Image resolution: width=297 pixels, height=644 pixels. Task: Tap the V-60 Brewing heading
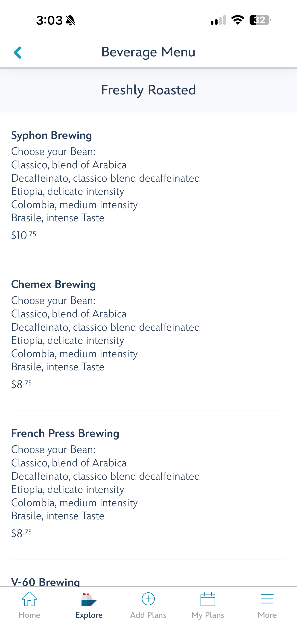[46, 582]
